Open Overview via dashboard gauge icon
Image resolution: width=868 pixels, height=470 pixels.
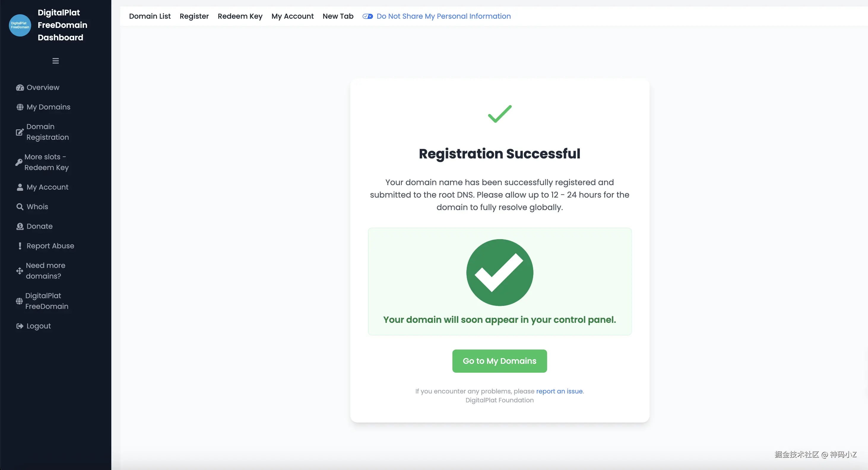(20, 88)
